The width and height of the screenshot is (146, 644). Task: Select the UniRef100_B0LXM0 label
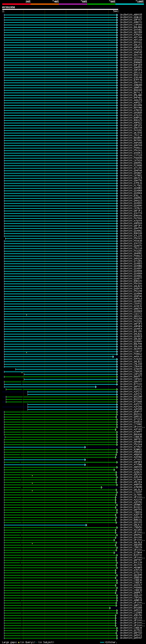(x=131, y=331)
